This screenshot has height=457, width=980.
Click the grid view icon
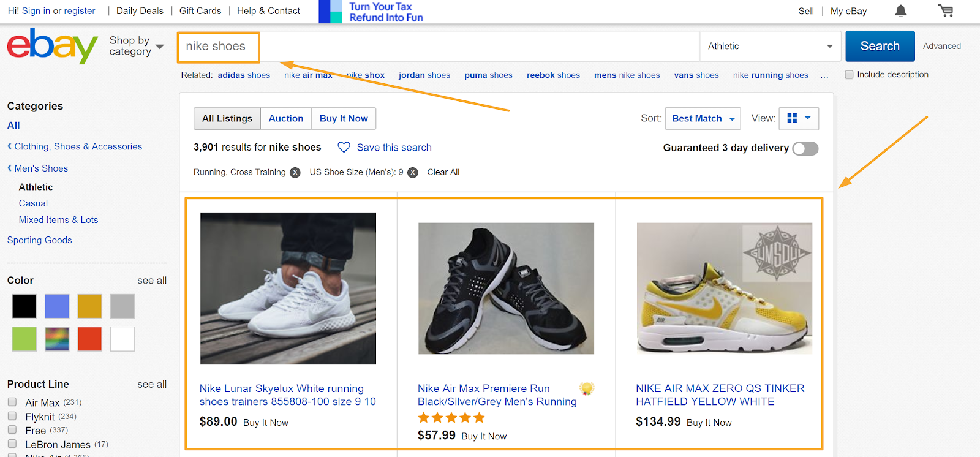pos(792,118)
